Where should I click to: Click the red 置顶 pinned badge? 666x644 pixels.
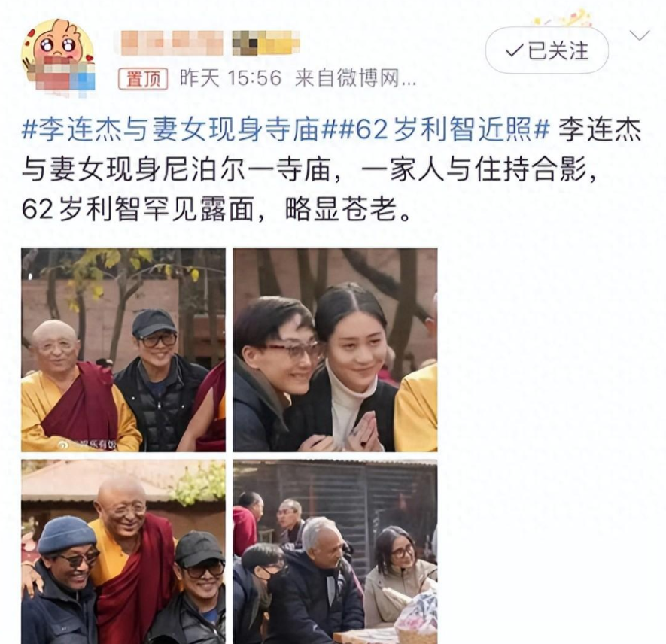point(143,78)
